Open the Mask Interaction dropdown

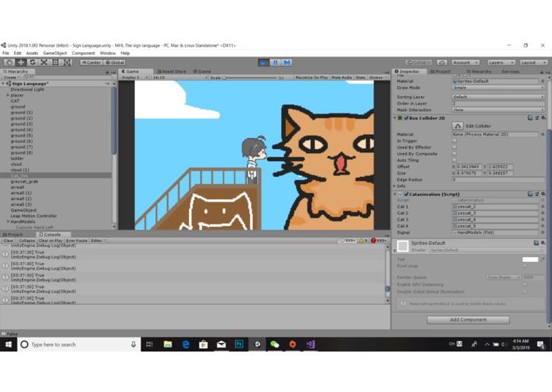coord(498,110)
